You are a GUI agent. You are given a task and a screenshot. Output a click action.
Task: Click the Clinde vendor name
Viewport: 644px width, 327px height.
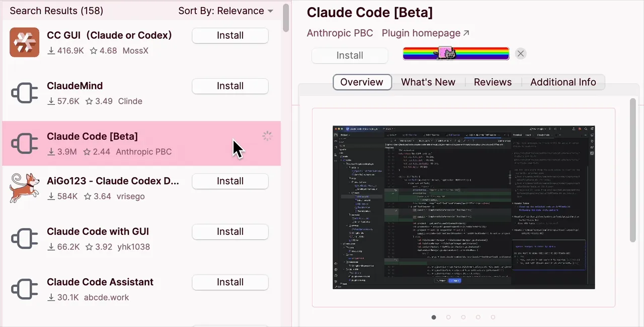point(130,101)
